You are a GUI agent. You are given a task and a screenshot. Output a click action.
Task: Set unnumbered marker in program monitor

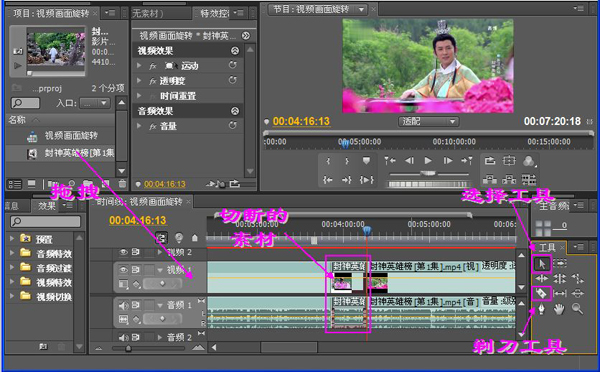point(366,161)
